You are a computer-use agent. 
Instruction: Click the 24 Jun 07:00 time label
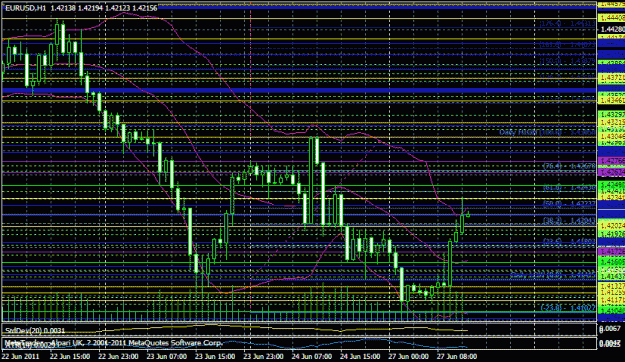(312, 356)
